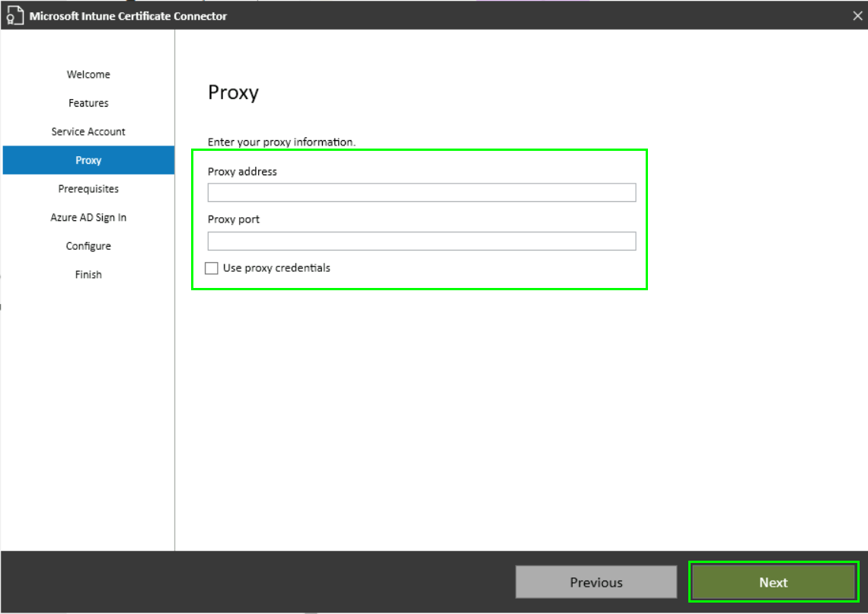Open the Azure AD Sign In step
Screen dimensions: 868x614
click(x=88, y=218)
